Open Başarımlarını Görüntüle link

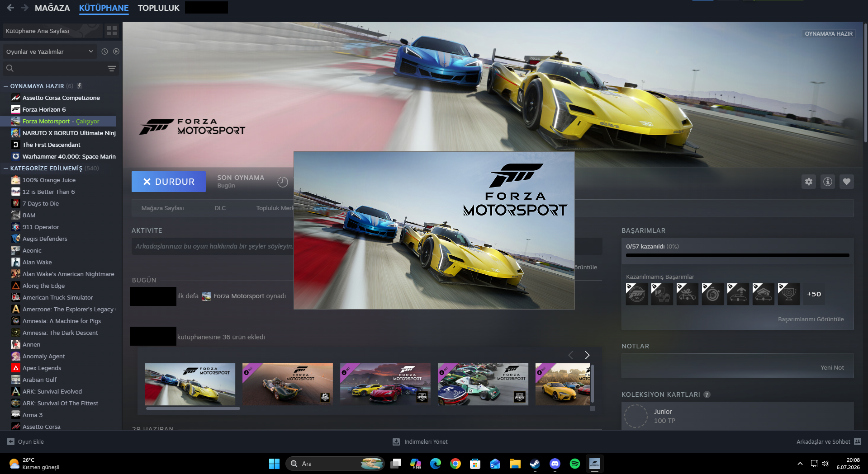point(811,319)
